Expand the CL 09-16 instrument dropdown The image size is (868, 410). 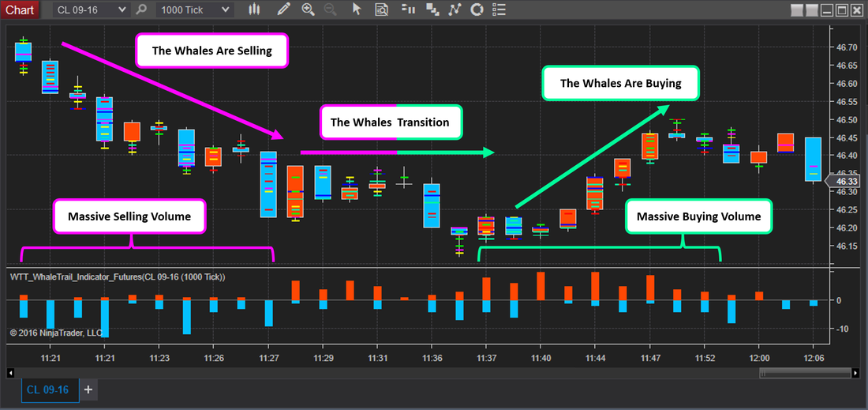120,9
